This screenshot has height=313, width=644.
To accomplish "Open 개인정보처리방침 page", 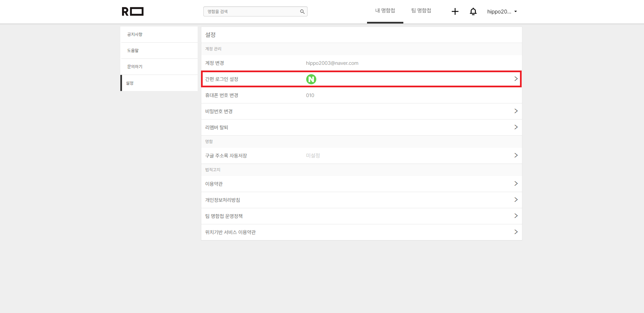I will [361, 200].
